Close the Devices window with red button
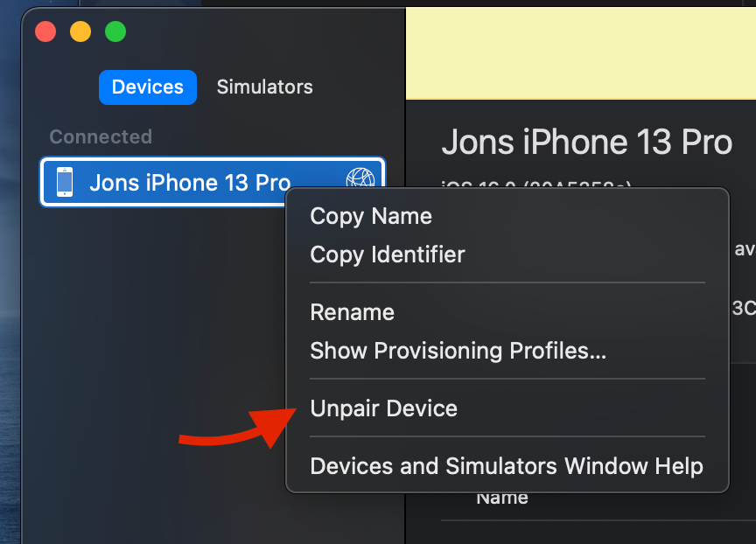The image size is (756, 544). pos(45,32)
